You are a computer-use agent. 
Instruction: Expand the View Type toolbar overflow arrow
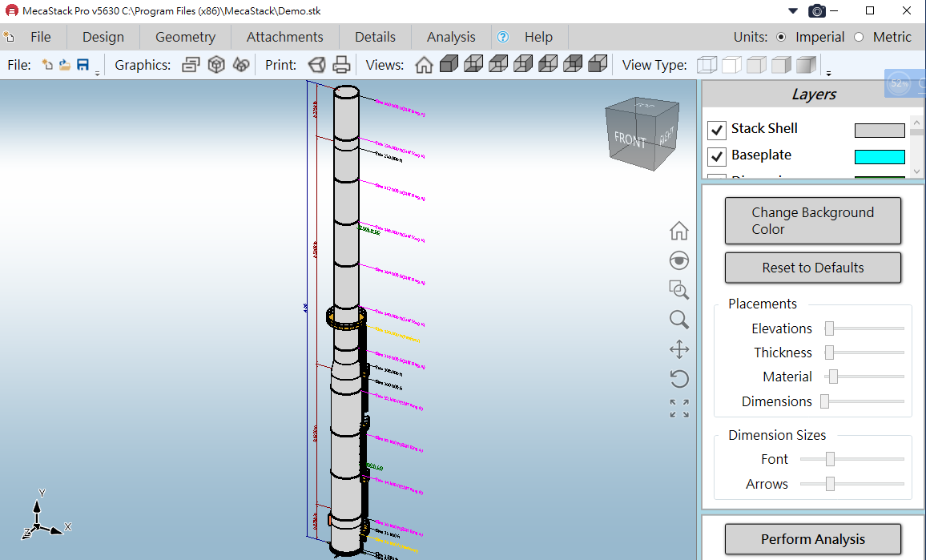click(x=827, y=73)
